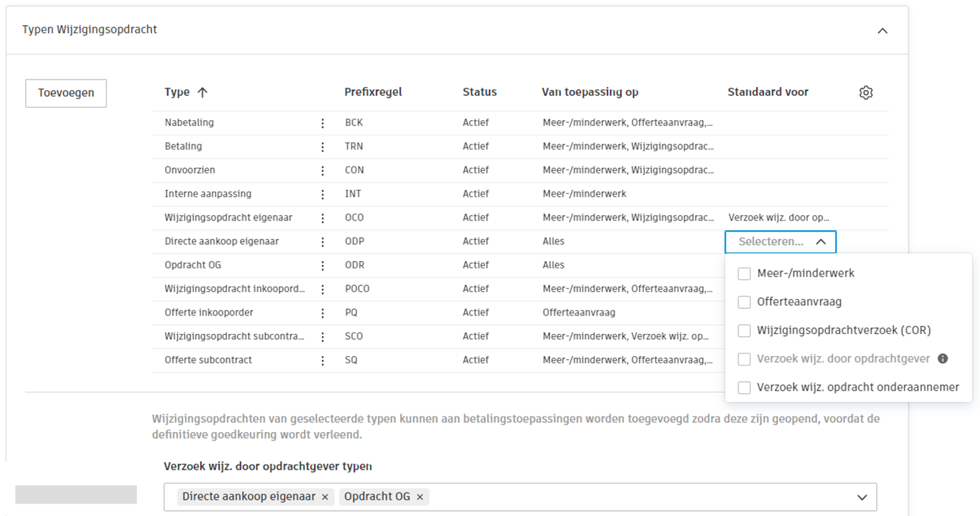The height and width of the screenshot is (516, 980).
Task: Enable the Offerteaanvraag checkbox
Action: pos(744,301)
